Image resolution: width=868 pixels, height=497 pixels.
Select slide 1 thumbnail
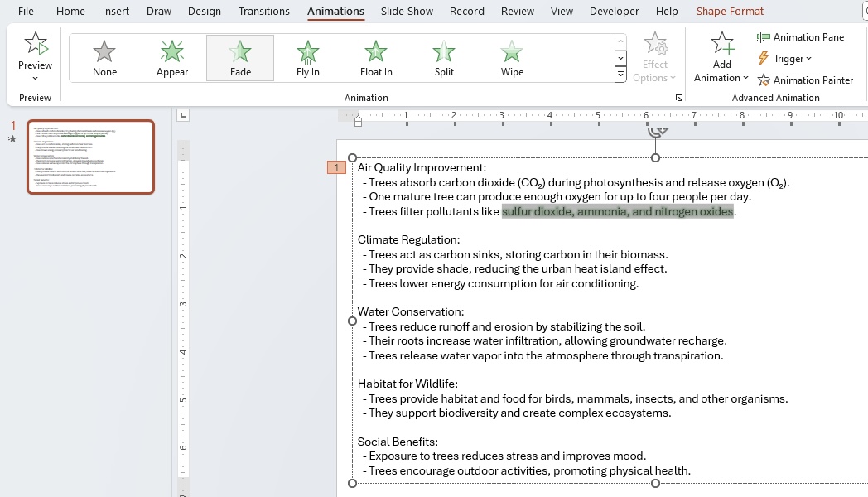click(x=91, y=157)
